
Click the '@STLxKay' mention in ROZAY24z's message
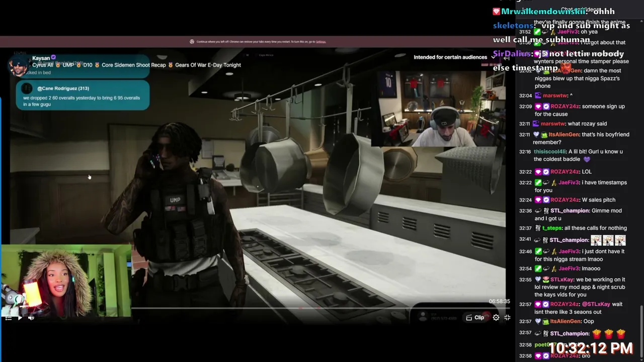point(596,305)
